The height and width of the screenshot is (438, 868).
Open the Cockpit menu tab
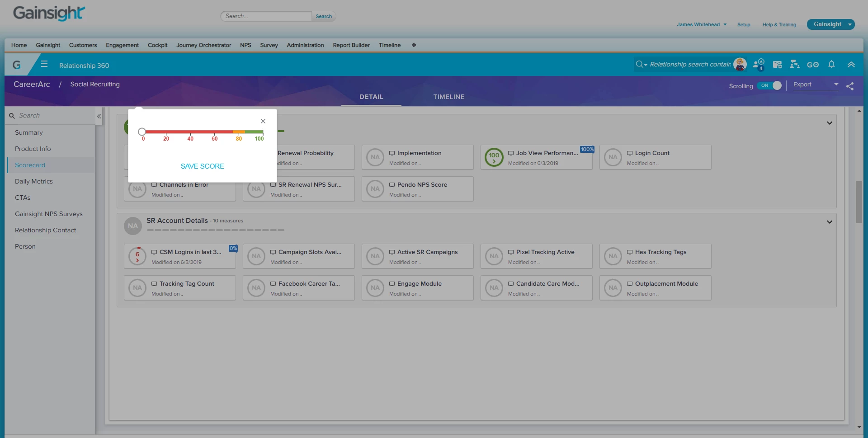tap(157, 45)
